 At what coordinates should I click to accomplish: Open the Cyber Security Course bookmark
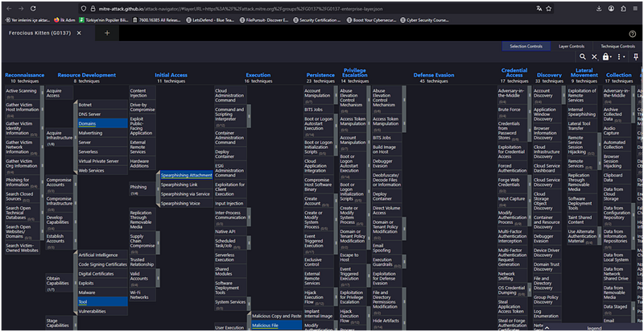pyautogui.click(x=424, y=19)
